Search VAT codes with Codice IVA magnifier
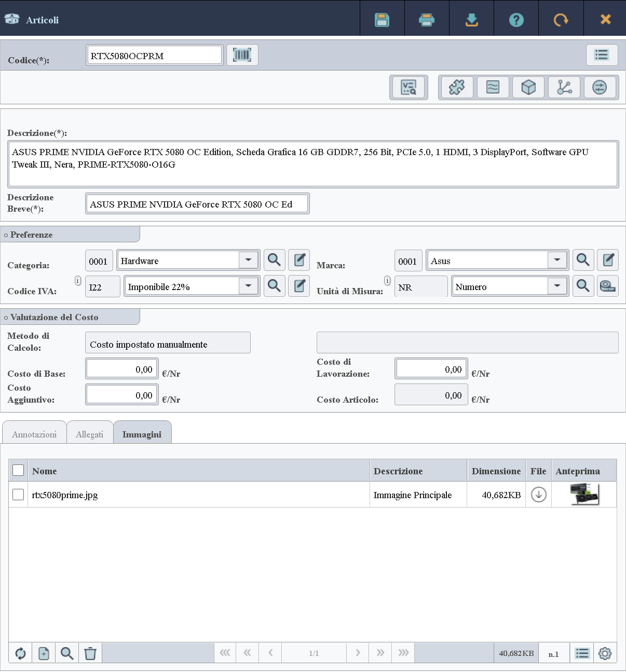The height and width of the screenshot is (672, 626). (274, 286)
